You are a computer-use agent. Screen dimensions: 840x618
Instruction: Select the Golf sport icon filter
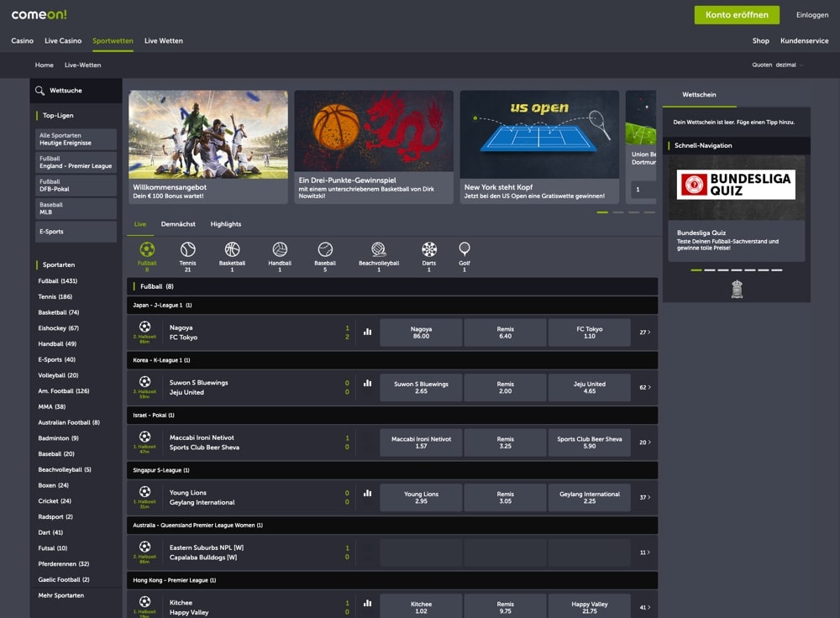465,256
